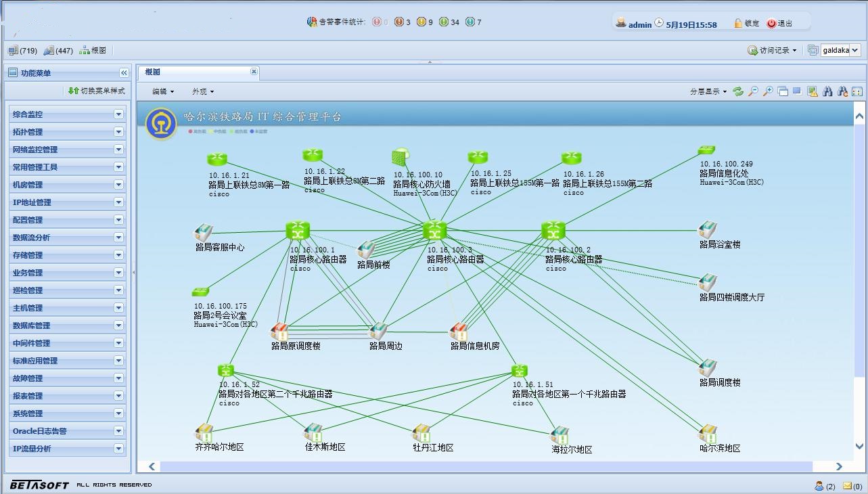Open the 分层显示 dropdown
The width and height of the screenshot is (868, 494).
(x=708, y=91)
